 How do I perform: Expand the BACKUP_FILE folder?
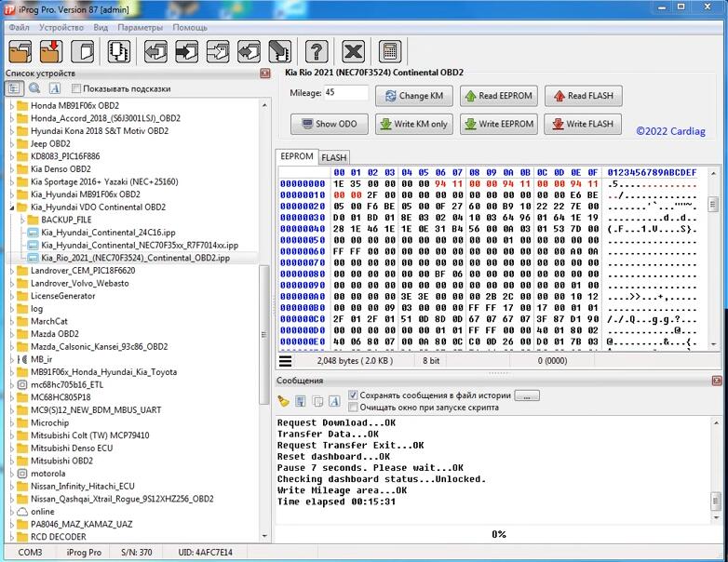click(22, 220)
